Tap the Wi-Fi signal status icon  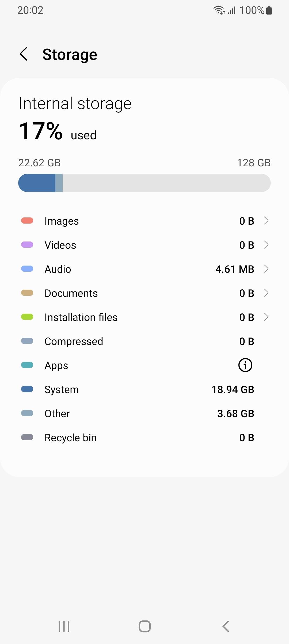point(219,10)
